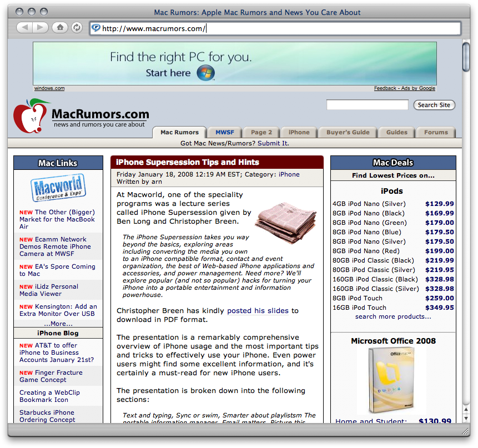Click the Submit It link
Screen dimensions: 478x448
[273, 143]
